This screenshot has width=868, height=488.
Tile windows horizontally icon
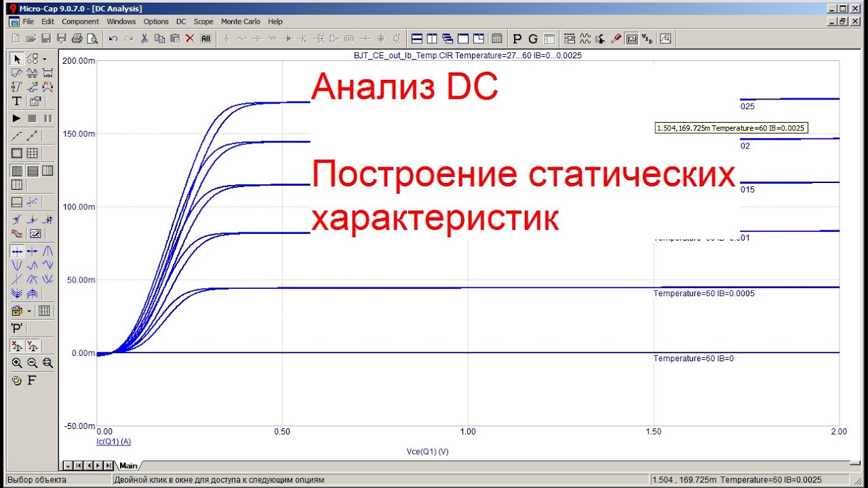[417, 39]
